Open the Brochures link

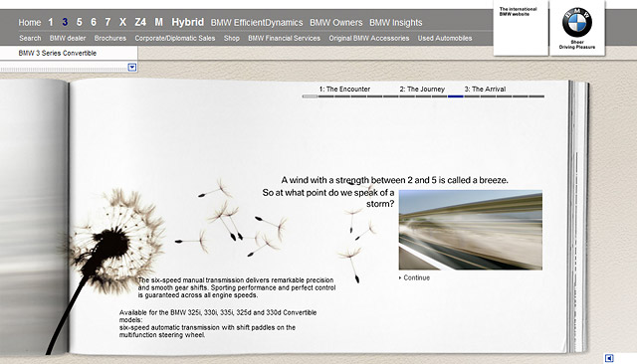[x=110, y=38]
